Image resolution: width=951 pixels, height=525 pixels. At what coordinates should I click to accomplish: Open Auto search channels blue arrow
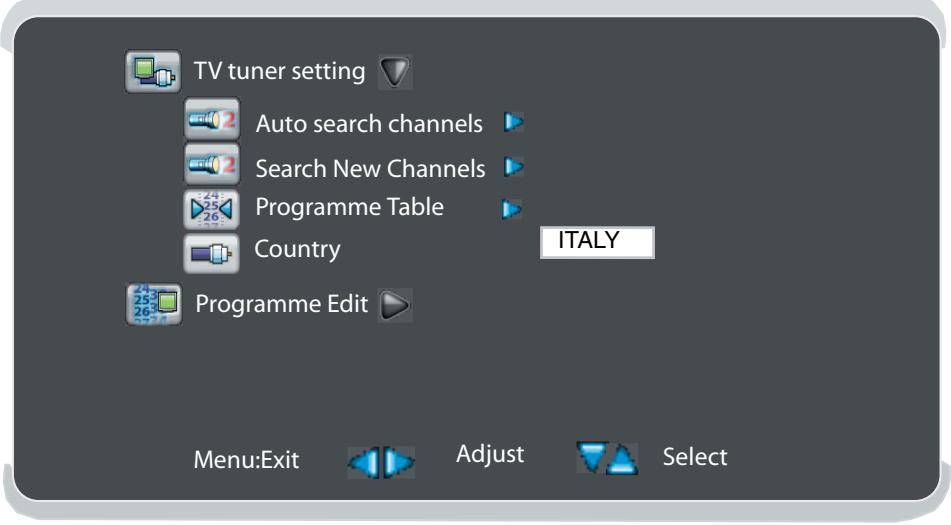[x=513, y=122]
